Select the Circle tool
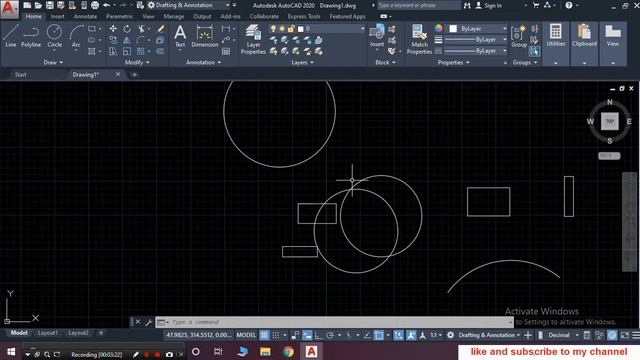 pyautogui.click(x=54, y=36)
